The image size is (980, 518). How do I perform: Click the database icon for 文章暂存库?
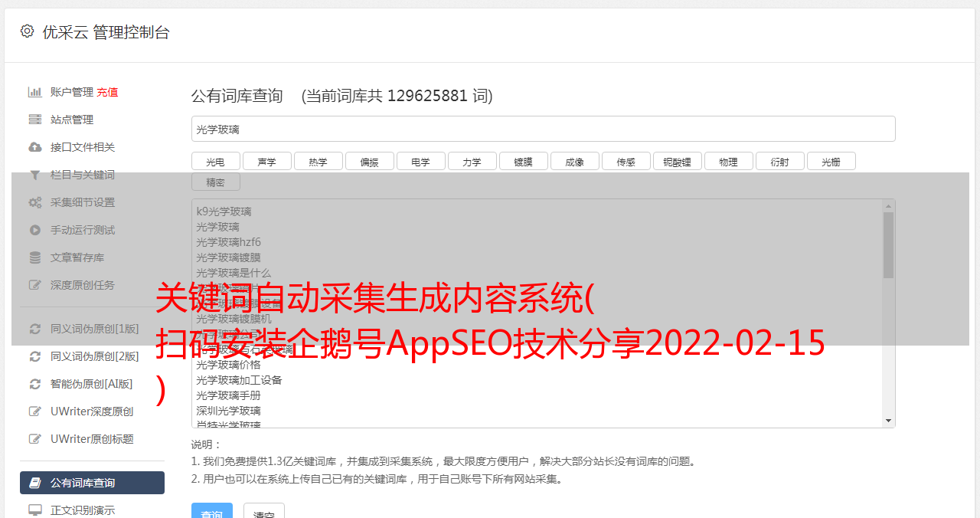coord(35,257)
